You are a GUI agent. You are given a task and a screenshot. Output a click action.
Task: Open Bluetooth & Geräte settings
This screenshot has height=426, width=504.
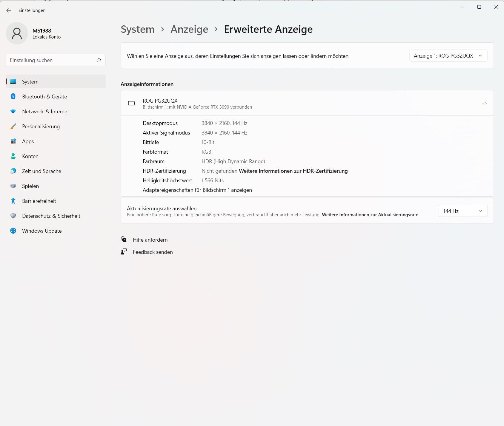[56, 96]
